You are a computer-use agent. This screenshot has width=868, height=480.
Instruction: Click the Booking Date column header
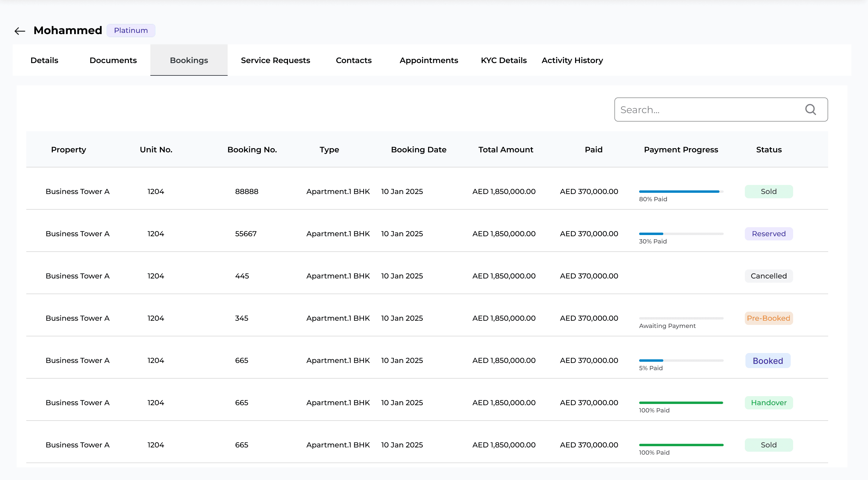click(418, 149)
